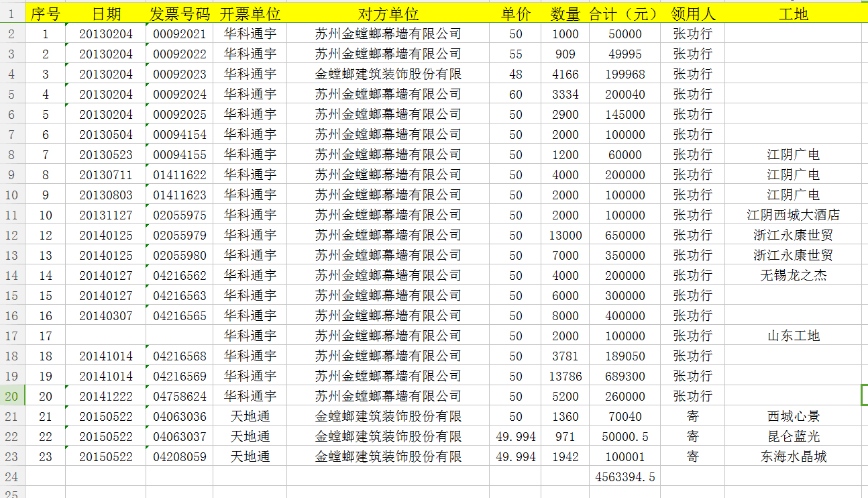Click date cell 20130504
The image size is (868, 498).
coord(106,134)
